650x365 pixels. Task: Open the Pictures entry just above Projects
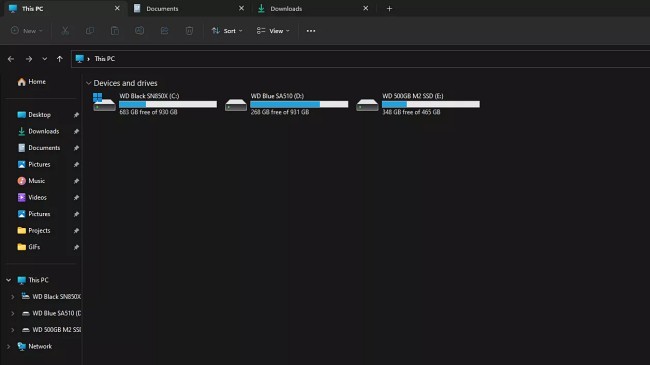pos(39,214)
